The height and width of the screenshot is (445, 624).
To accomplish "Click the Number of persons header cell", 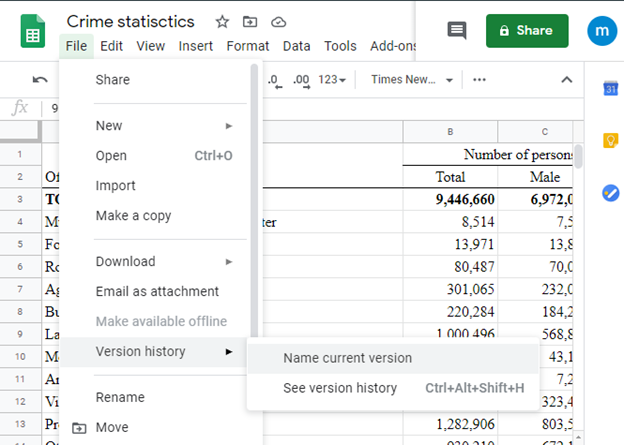I will pos(488,154).
